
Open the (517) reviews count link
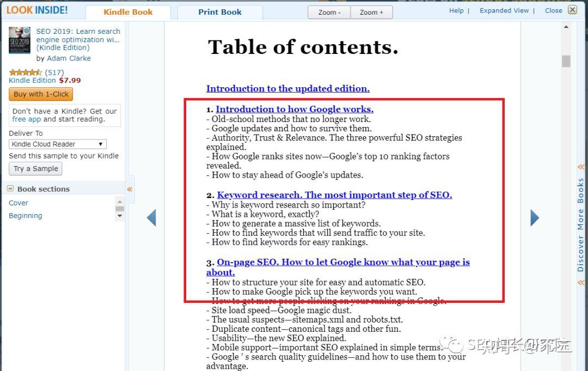[x=54, y=72]
